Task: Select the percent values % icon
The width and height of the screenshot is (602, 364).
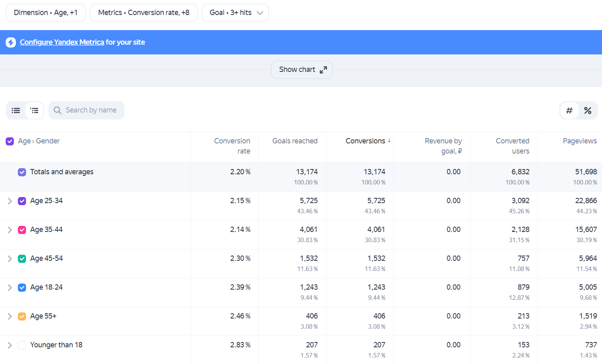Action: pyautogui.click(x=588, y=110)
